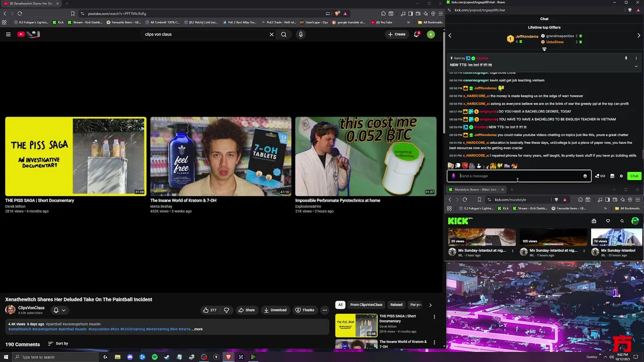Open YouTube notifications bell
644x362 pixels.
tap(417, 34)
